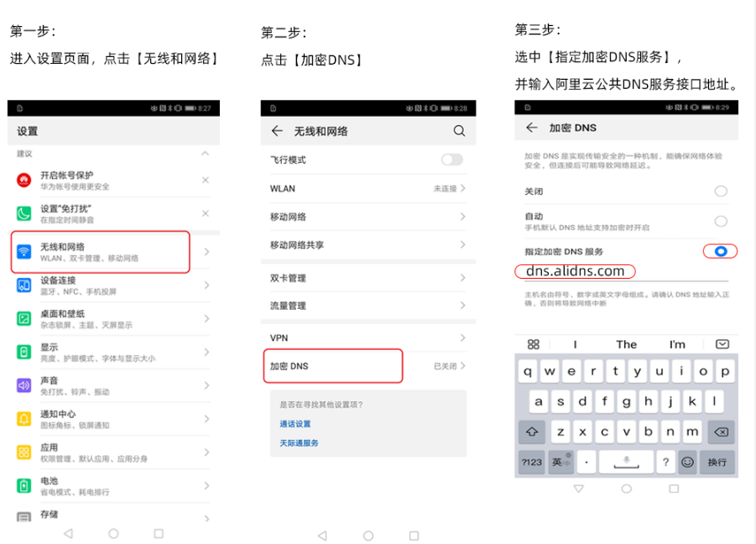The height and width of the screenshot is (544, 756).
Task: Tap the 设备连接 connections icon
Action: click(23, 286)
